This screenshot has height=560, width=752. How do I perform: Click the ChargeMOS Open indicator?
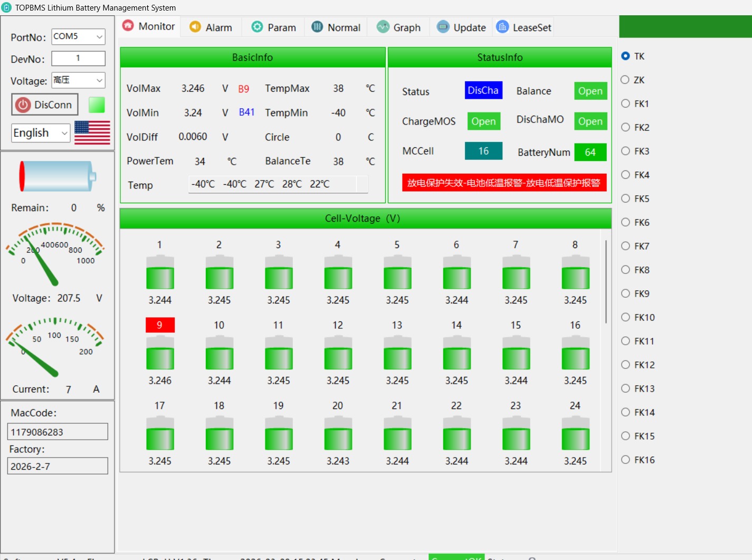[483, 121]
